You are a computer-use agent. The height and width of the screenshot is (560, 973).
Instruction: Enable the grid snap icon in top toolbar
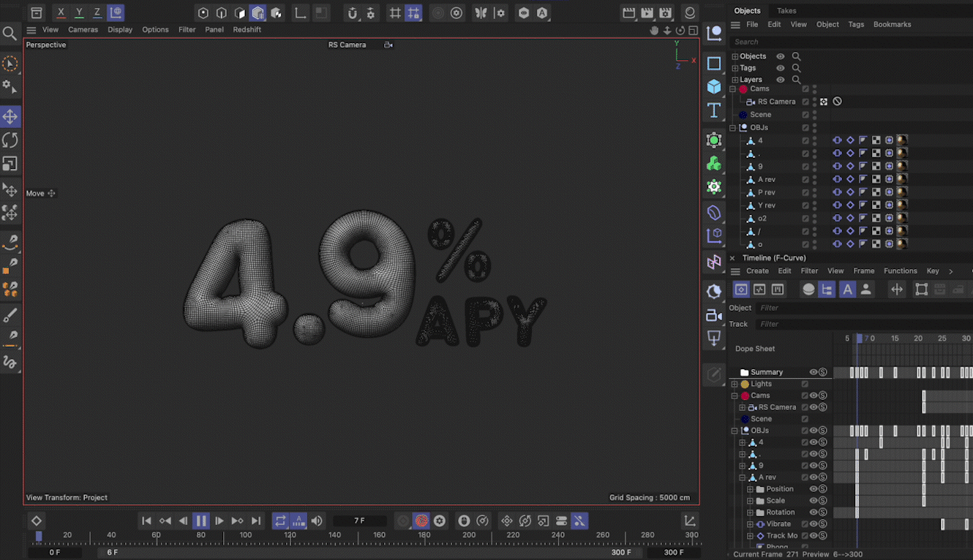click(x=395, y=13)
